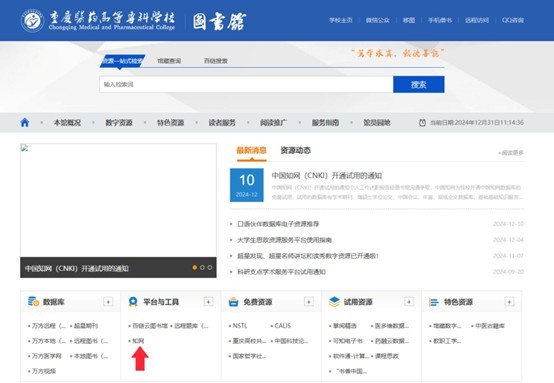
Task: Click the 特色资源 section list icon
Action: point(434,302)
